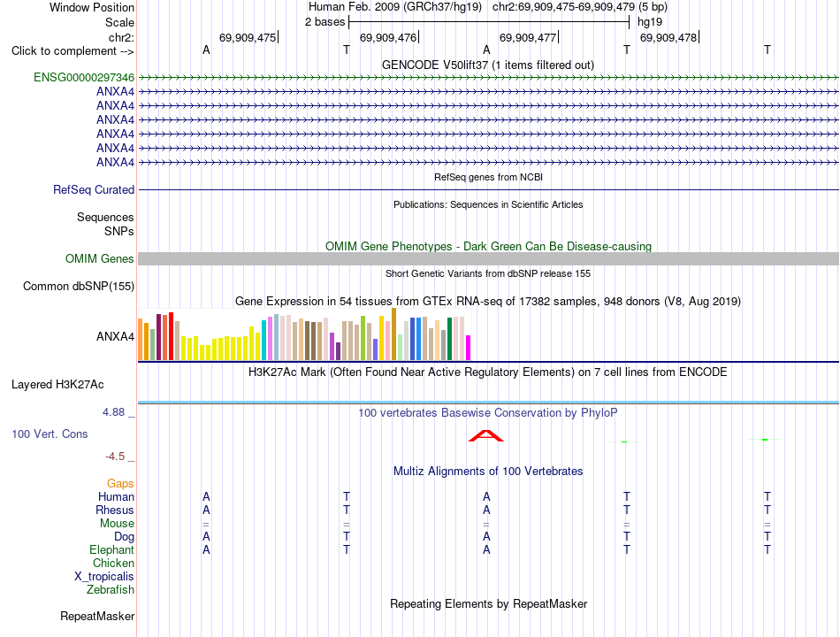Click the ANXA4 label beside GTEx bar chart
This screenshot has width=840, height=637.
point(115,337)
